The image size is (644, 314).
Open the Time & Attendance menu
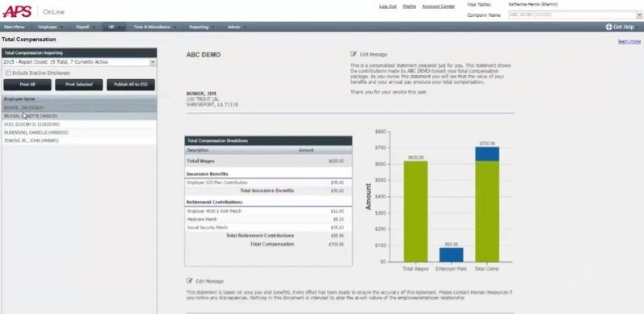(155, 27)
